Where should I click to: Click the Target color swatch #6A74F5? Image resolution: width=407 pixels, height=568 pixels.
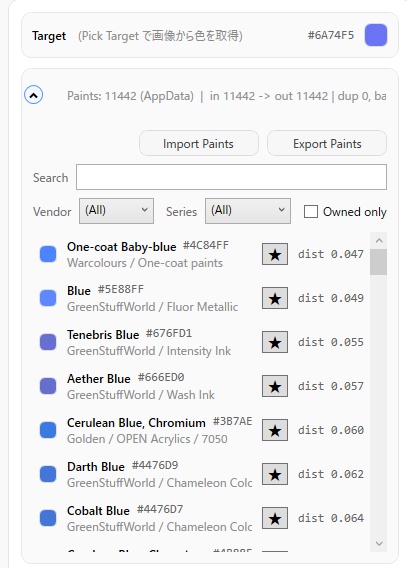376,35
